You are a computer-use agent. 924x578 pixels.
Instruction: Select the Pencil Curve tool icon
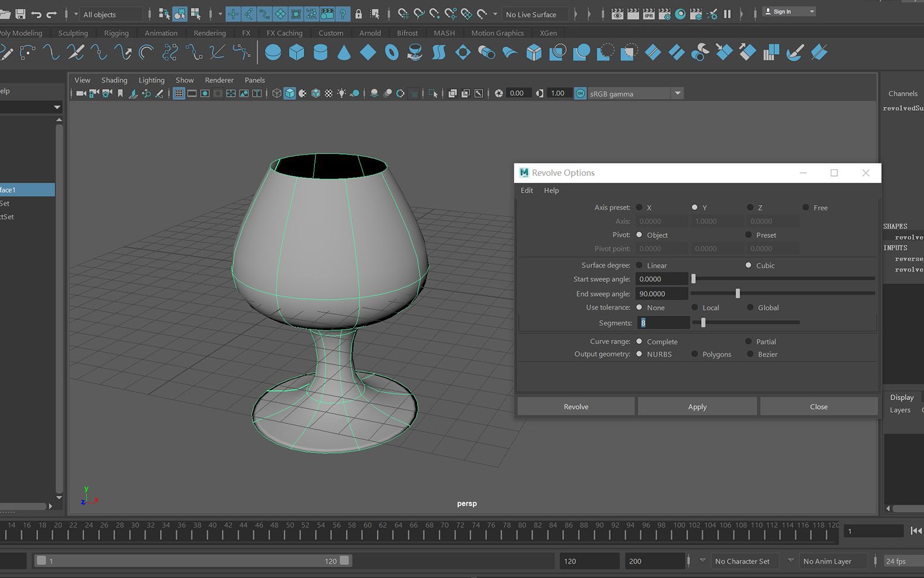point(7,52)
